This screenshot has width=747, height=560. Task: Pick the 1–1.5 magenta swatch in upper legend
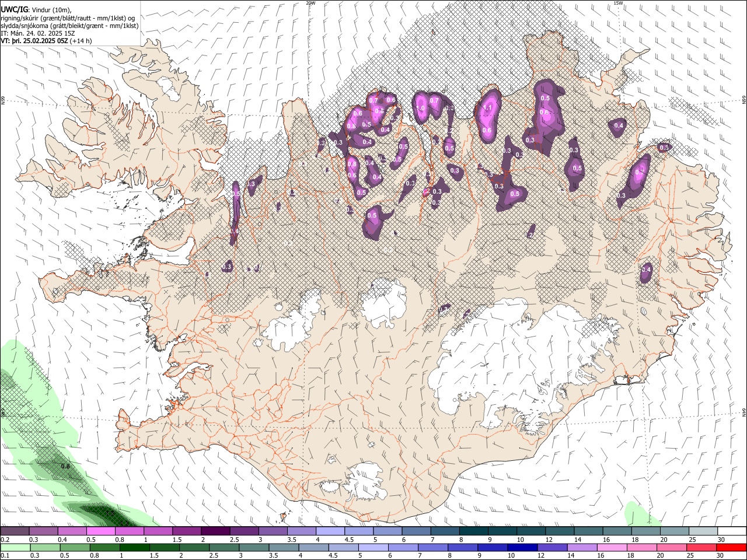point(158,531)
